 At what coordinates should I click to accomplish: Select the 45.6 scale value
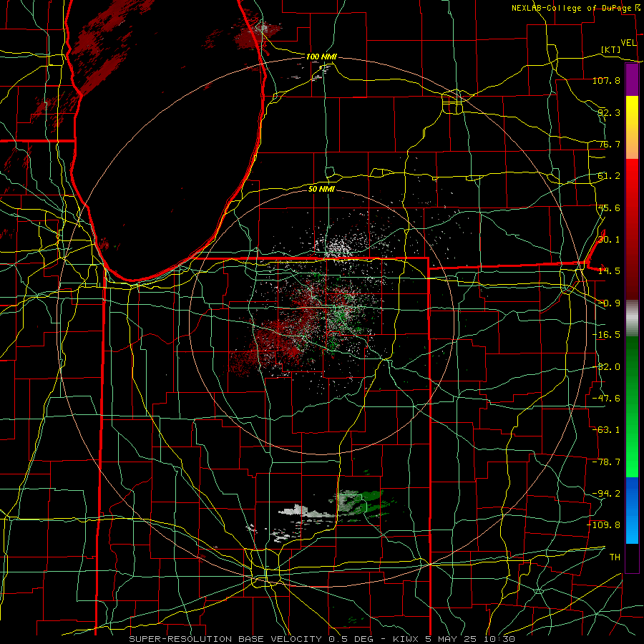[x=609, y=208]
